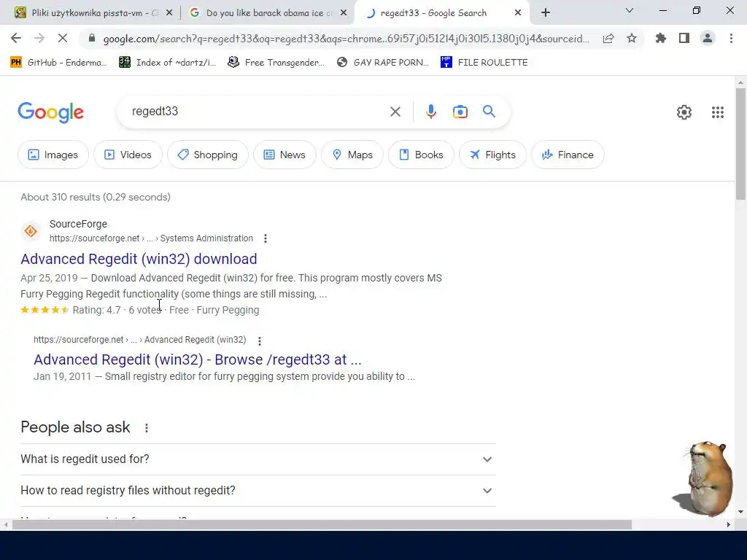Stop loading the page

(x=63, y=38)
